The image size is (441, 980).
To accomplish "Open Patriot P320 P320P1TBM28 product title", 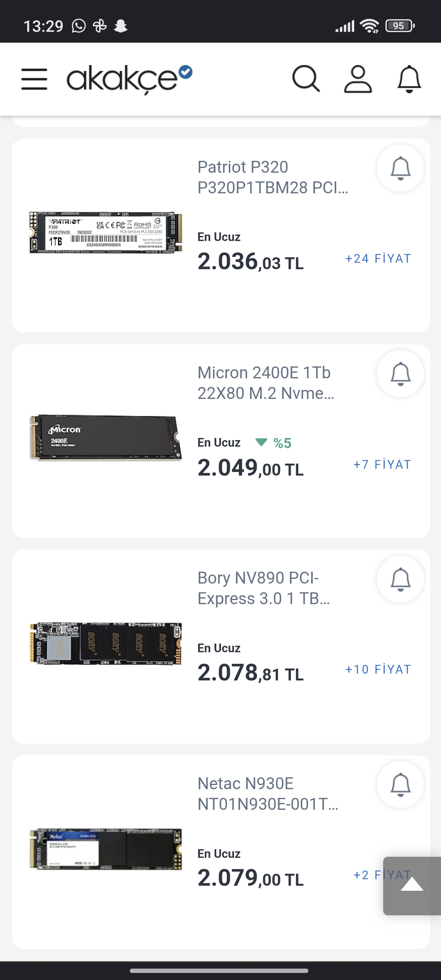I will [x=273, y=177].
